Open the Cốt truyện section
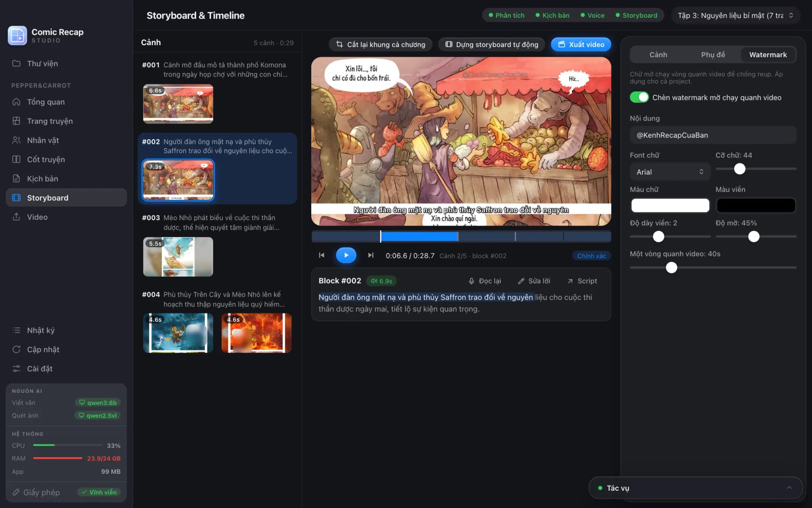This screenshot has width=812, height=508. coord(66,160)
